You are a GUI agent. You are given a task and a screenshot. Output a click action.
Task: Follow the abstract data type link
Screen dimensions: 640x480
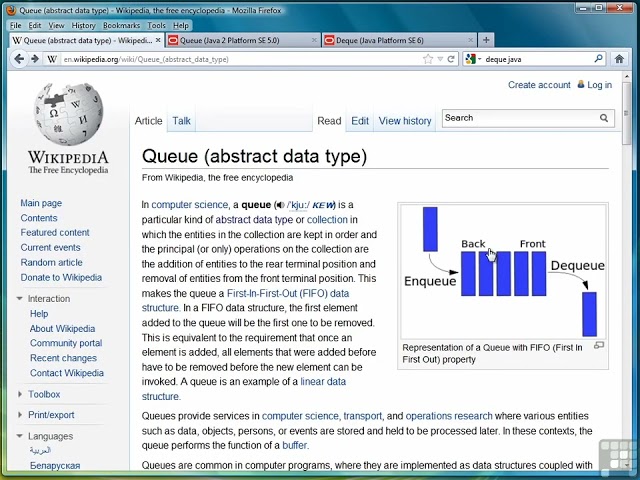pyautogui.click(x=254, y=220)
